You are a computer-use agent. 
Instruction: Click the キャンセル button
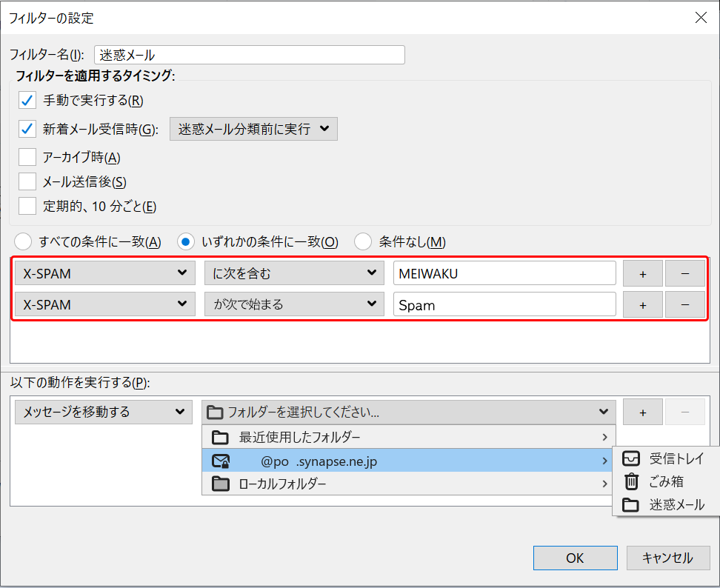[668, 558]
